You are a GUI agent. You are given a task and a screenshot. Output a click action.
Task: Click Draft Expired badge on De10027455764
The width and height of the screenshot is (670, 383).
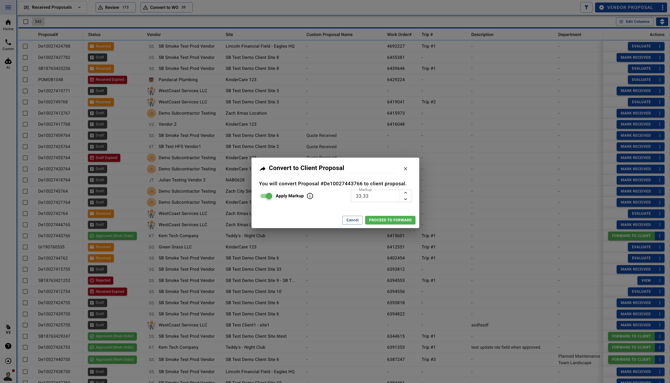click(x=104, y=158)
